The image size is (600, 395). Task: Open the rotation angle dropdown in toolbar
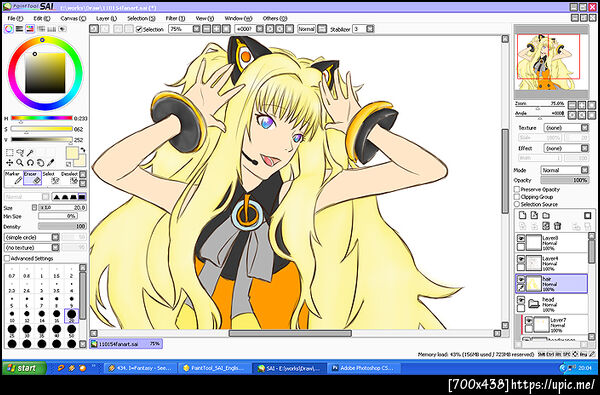(260, 29)
